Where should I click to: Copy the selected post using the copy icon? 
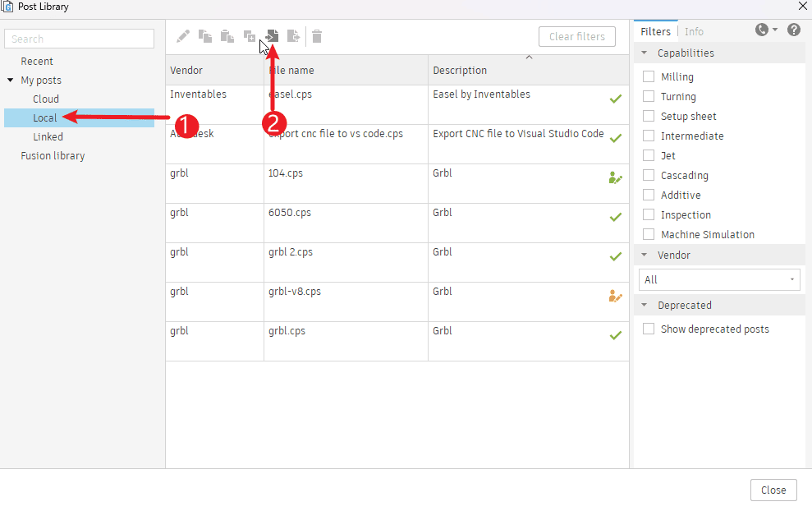click(x=204, y=35)
